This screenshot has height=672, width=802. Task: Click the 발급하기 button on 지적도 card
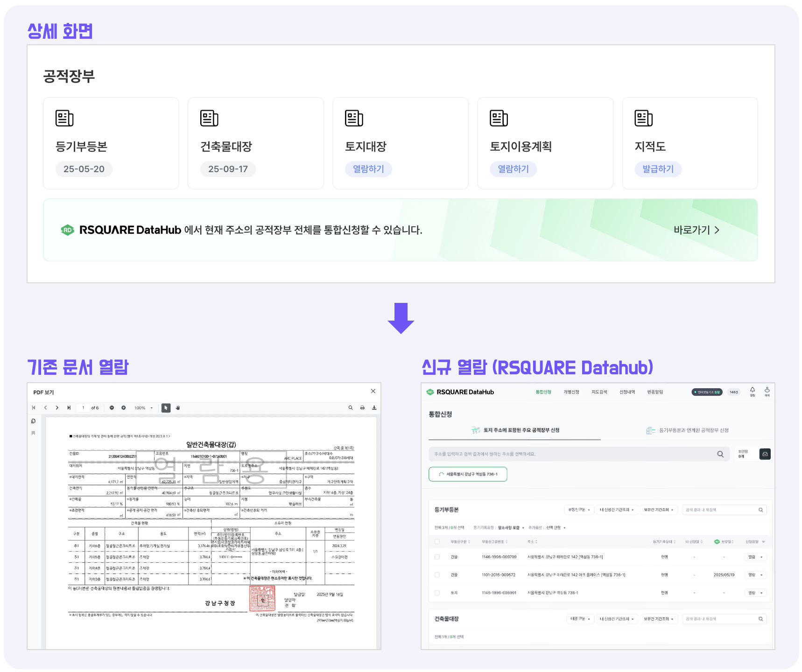[658, 169]
